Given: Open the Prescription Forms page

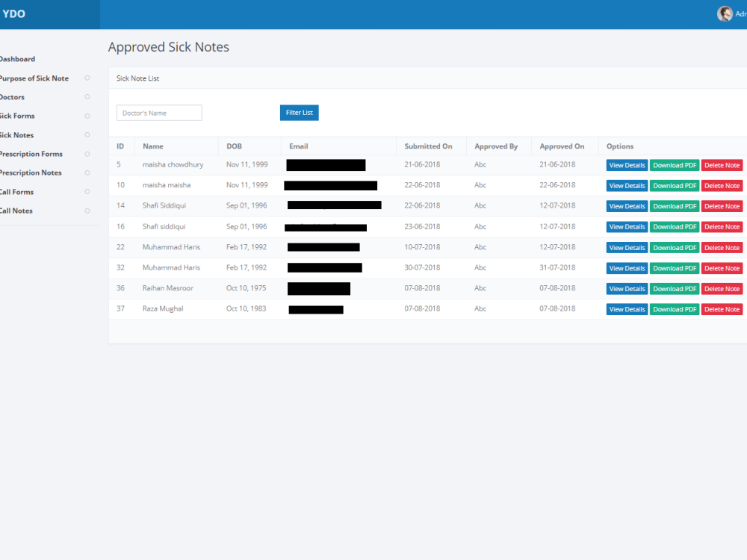Looking at the screenshot, I should 30,154.
